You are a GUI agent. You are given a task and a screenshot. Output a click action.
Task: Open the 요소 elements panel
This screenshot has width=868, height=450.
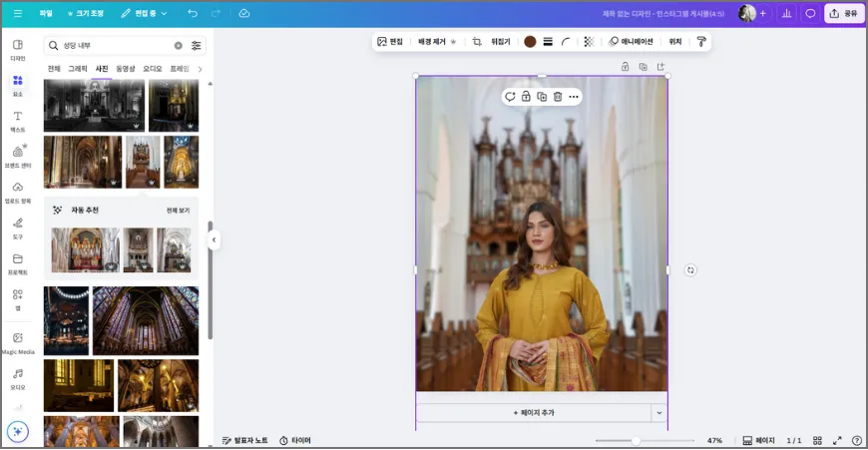pyautogui.click(x=18, y=86)
